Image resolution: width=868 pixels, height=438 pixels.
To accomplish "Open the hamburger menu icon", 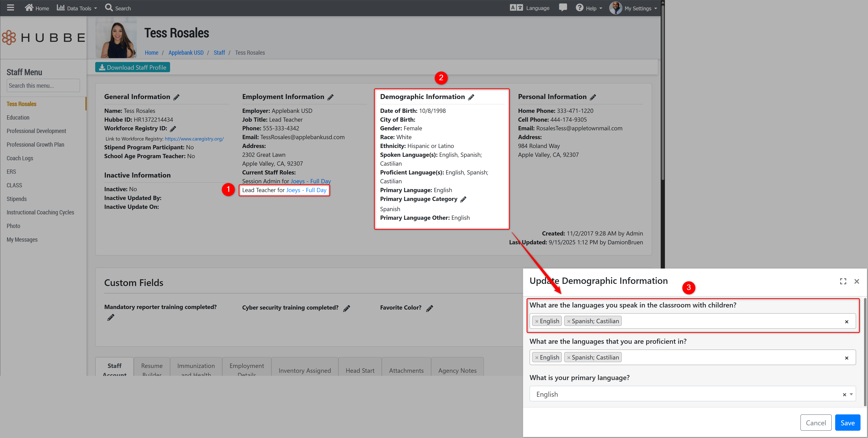I will point(10,7).
